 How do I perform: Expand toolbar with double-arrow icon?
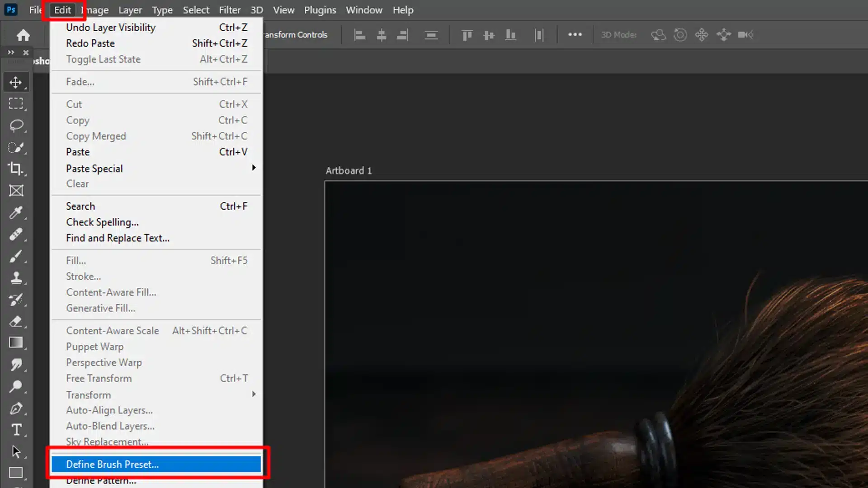coord(11,52)
